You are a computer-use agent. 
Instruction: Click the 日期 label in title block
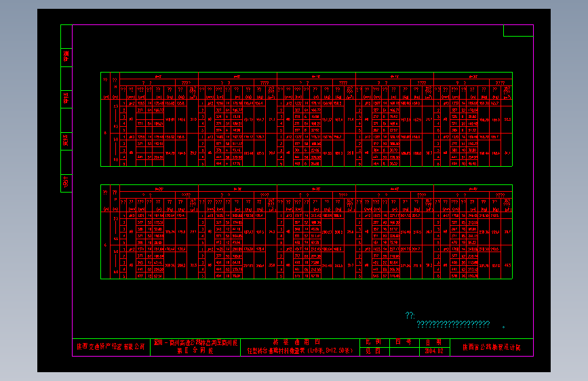(x=433, y=342)
